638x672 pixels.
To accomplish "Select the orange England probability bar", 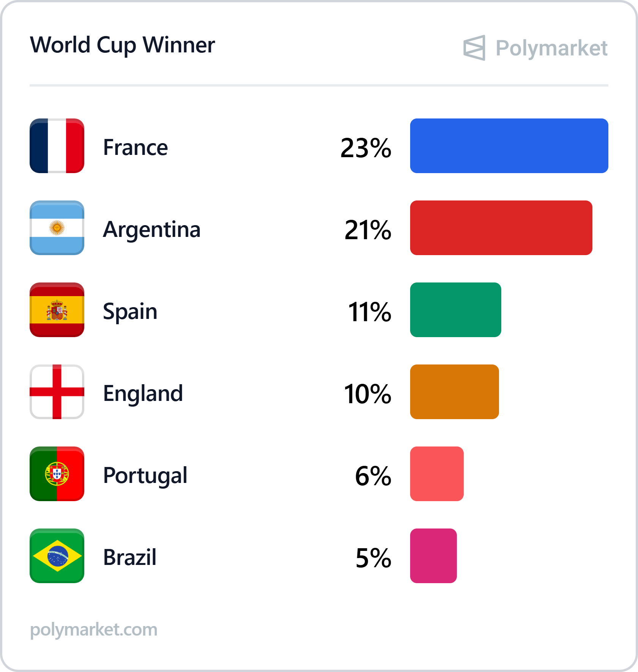I will (x=455, y=392).
